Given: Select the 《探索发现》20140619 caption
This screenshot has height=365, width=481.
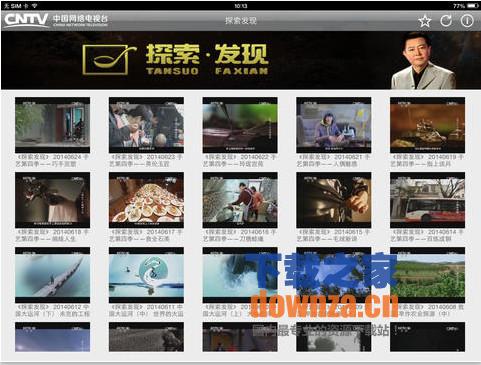Looking at the screenshot, I should coord(428,160).
